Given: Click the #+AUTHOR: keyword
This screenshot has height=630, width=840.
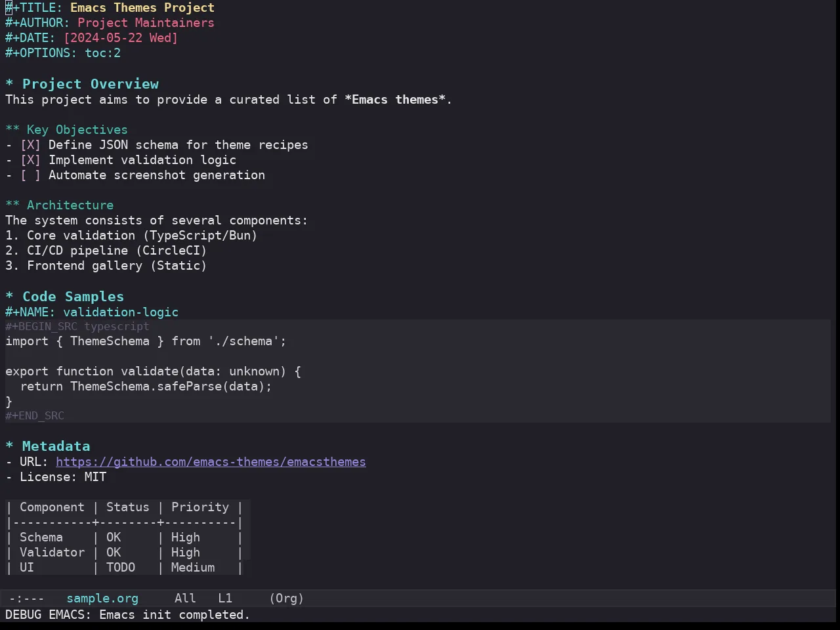Looking at the screenshot, I should coord(37,23).
